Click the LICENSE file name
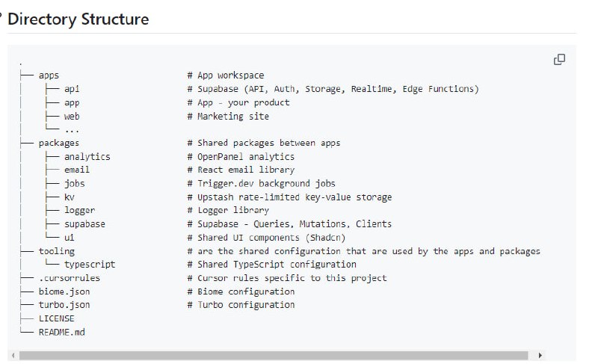 pyautogui.click(x=56, y=318)
